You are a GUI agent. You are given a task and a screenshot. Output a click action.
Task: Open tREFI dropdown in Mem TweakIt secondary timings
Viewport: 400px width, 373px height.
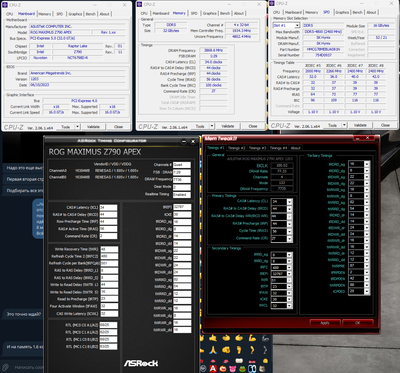tap(289, 274)
